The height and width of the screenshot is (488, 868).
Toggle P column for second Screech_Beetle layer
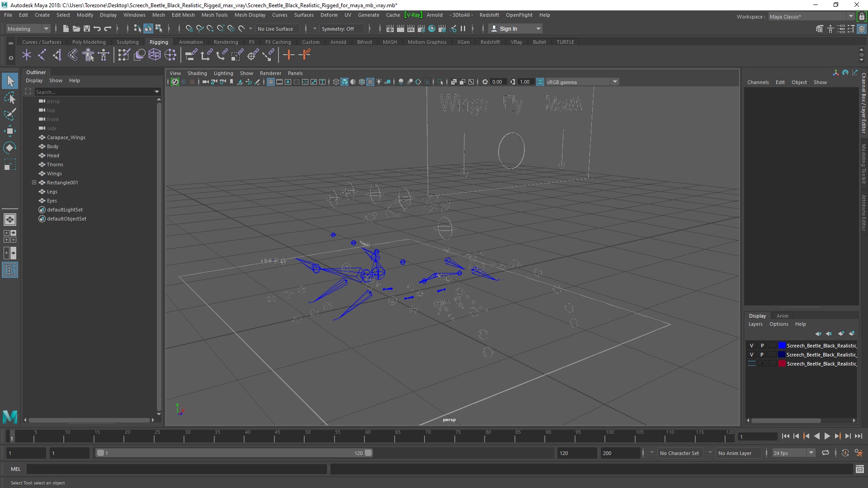click(762, 354)
